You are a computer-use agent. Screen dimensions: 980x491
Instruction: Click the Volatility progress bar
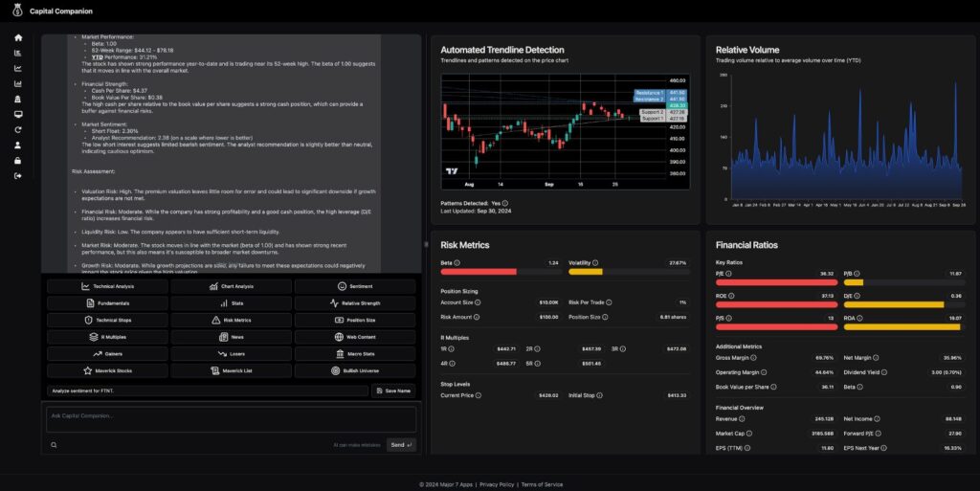coord(630,272)
